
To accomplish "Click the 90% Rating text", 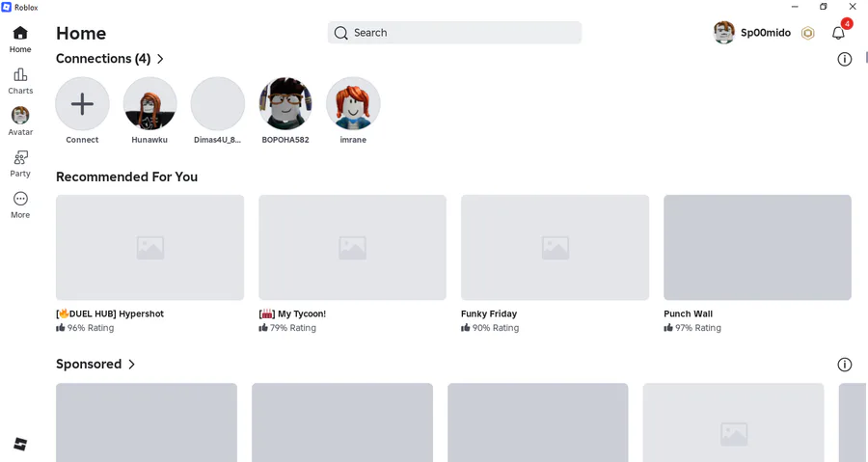I will (x=496, y=328).
